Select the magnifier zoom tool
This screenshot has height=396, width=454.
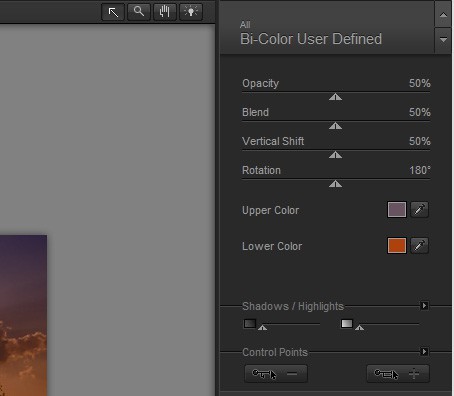click(x=139, y=12)
